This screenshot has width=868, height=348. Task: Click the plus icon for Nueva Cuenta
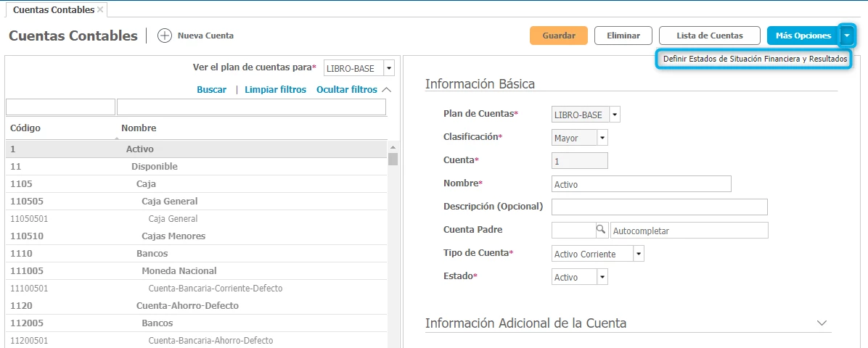tap(165, 36)
